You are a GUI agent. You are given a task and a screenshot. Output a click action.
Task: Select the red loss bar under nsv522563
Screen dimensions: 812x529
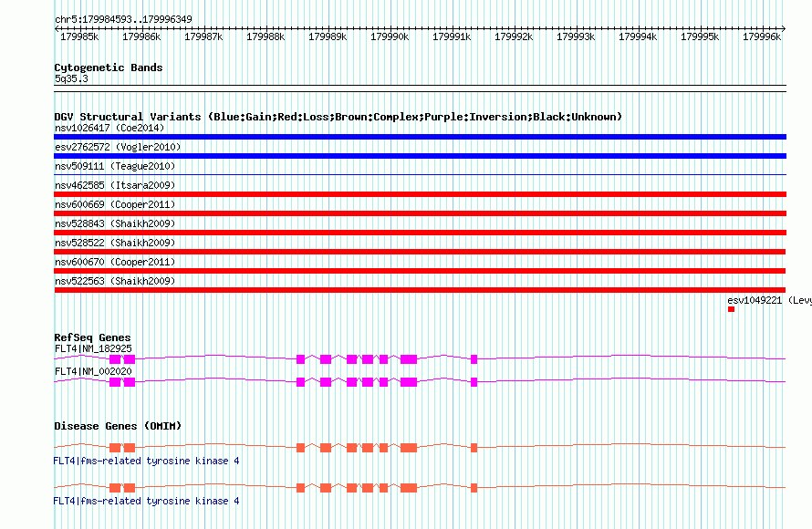pyautogui.click(x=420, y=290)
